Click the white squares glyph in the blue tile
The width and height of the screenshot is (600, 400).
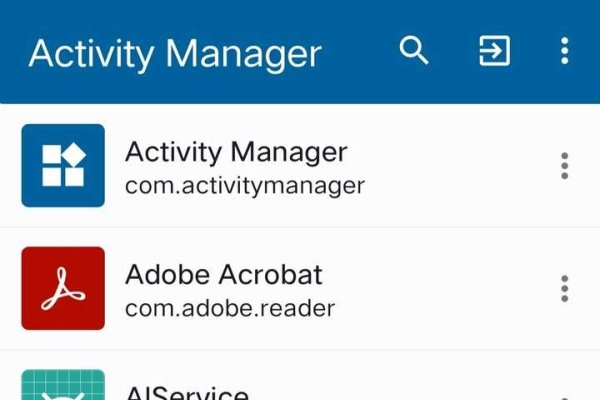(63, 165)
